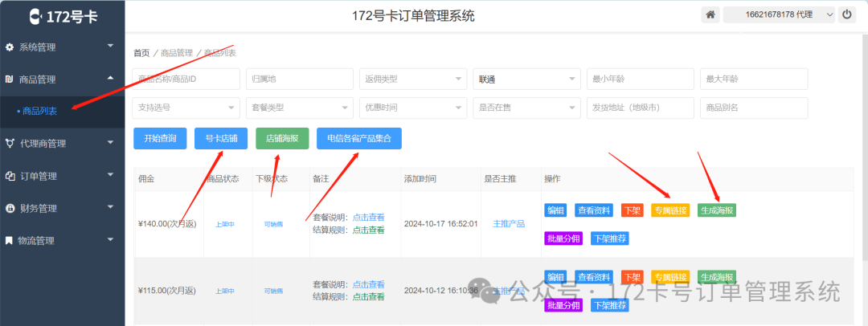868x326 pixels.
Task: Click 主推产品 in the ¥140.00 row
Action: [x=509, y=224]
